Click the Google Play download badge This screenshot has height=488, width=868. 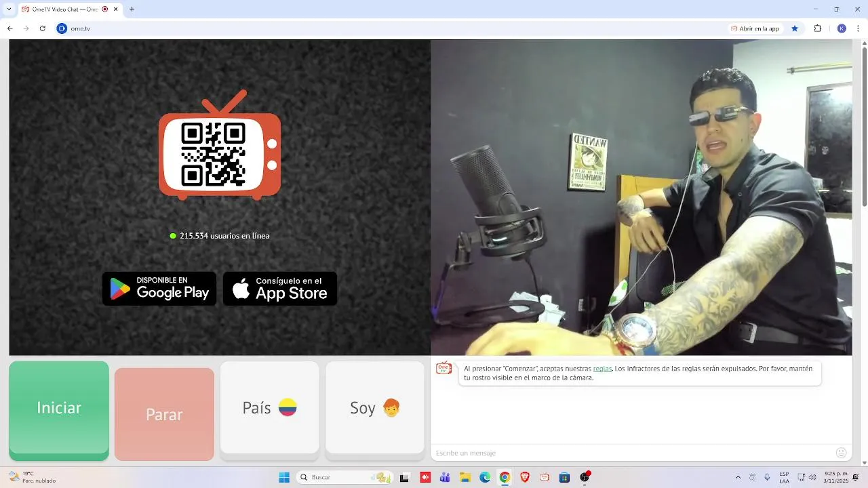pyautogui.click(x=159, y=289)
